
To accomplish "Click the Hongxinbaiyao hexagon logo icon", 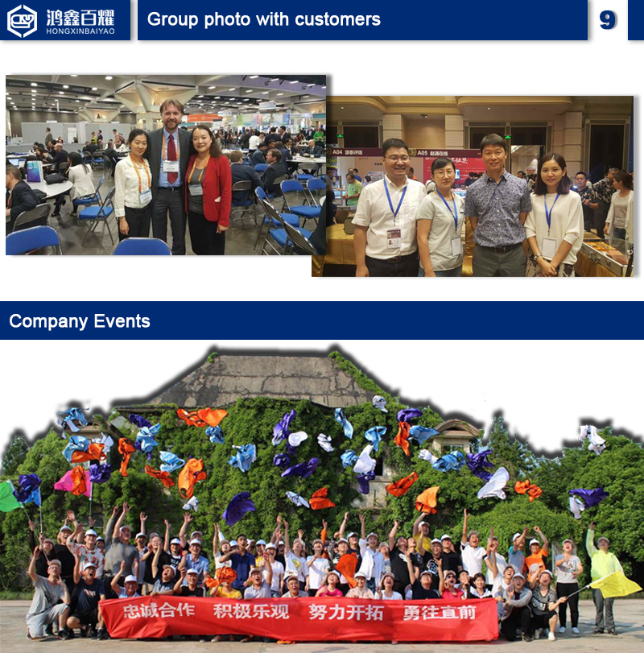I will pyautogui.click(x=22, y=21).
